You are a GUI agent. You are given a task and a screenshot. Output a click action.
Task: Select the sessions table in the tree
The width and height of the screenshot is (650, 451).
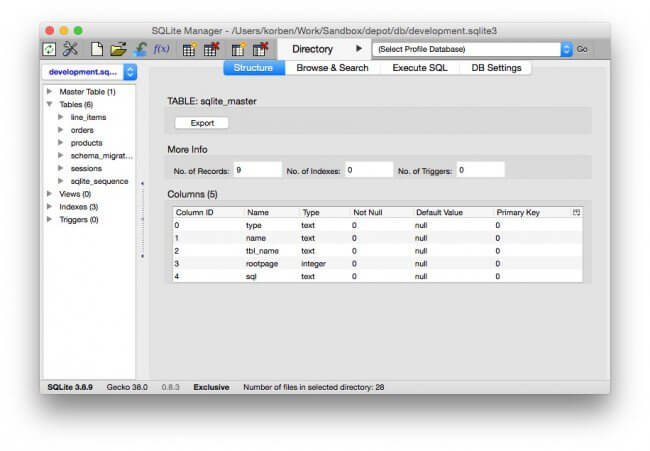click(86, 169)
